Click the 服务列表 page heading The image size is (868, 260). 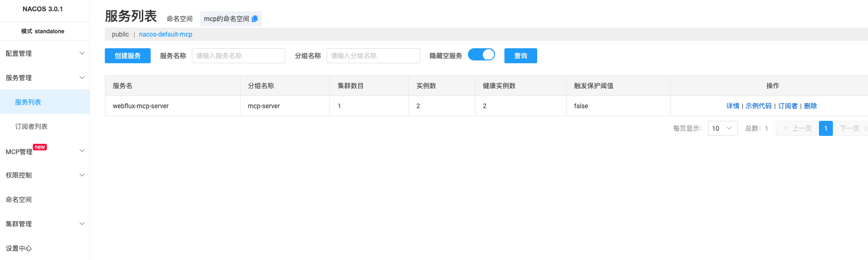131,16
